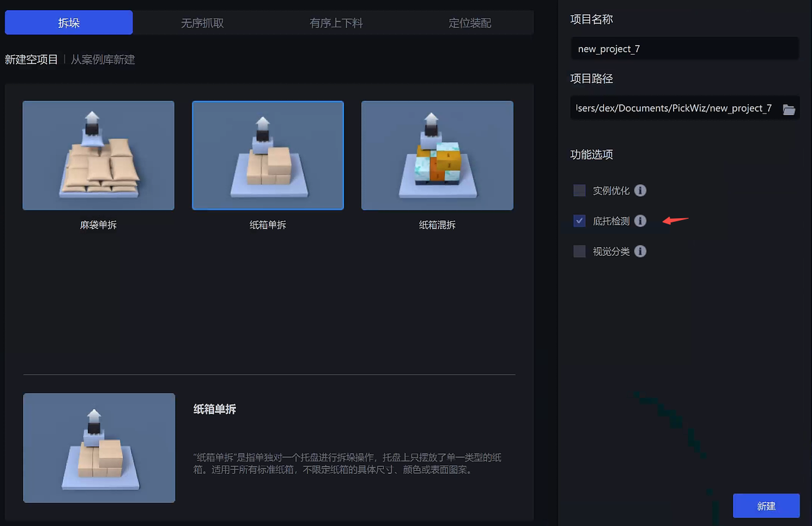This screenshot has width=812, height=526.
Task: Enable the 视觉分类 checkbox
Action: tap(579, 251)
